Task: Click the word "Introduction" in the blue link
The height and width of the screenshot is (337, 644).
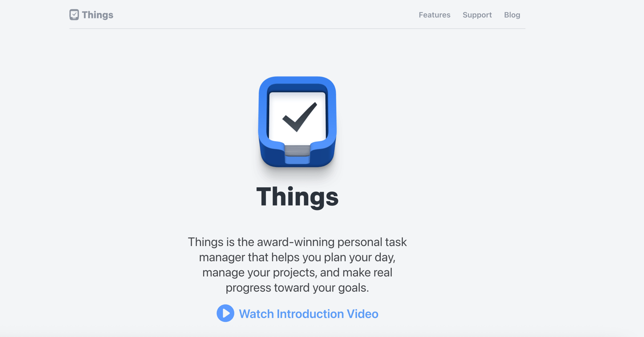Action: point(310,314)
